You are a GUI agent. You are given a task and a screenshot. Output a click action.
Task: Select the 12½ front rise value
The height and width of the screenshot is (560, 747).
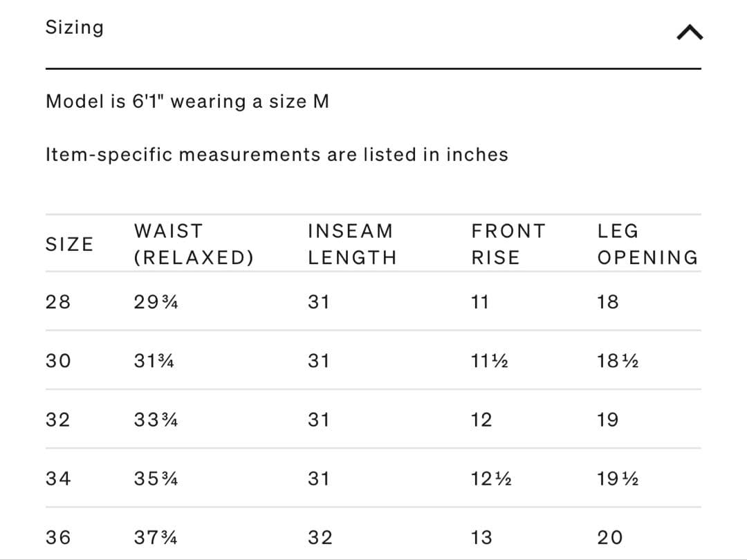click(x=491, y=478)
